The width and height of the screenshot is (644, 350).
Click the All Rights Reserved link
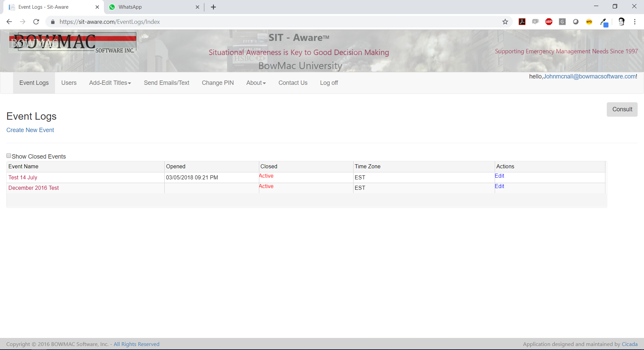click(x=137, y=344)
